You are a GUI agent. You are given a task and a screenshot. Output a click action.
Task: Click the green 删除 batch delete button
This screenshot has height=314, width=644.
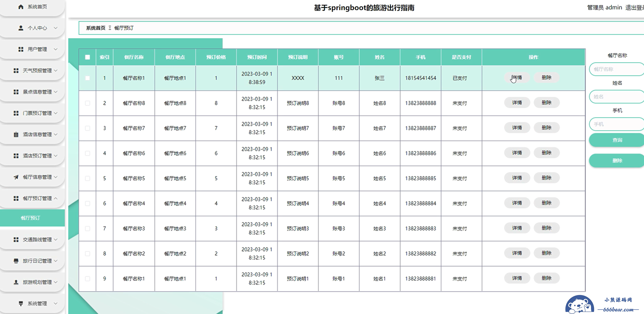click(x=617, y=161)
